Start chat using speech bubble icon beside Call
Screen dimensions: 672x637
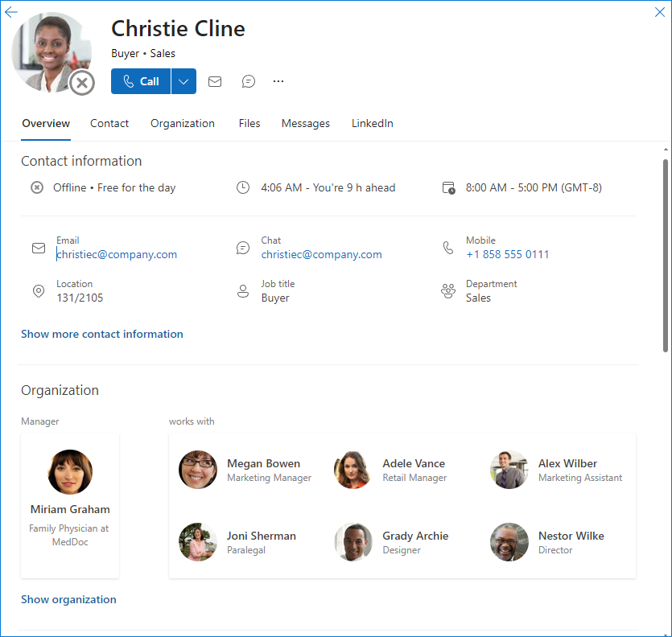[249, 81]
